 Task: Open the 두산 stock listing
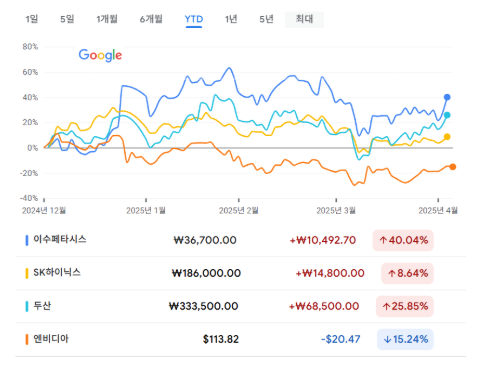coord(240,306)
